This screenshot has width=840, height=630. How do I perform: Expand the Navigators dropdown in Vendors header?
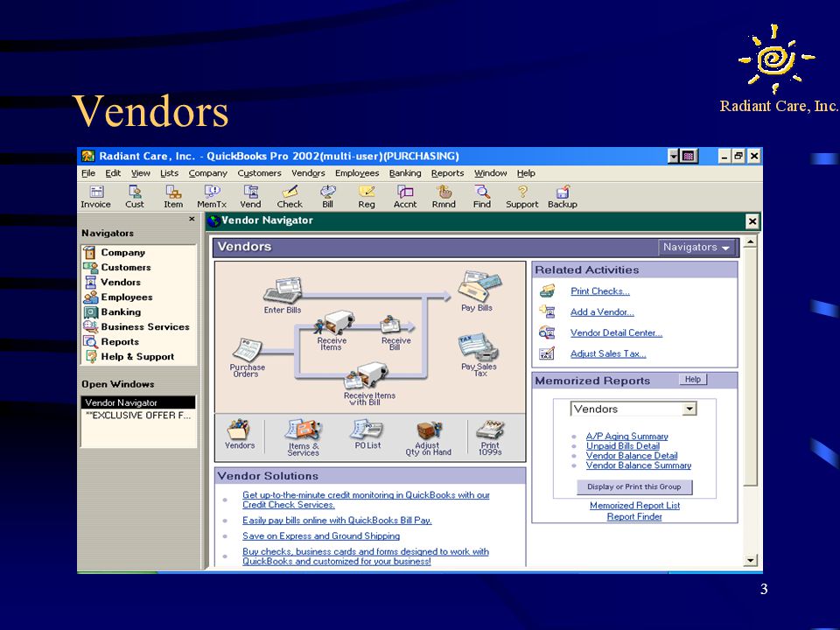click(696, 248)
